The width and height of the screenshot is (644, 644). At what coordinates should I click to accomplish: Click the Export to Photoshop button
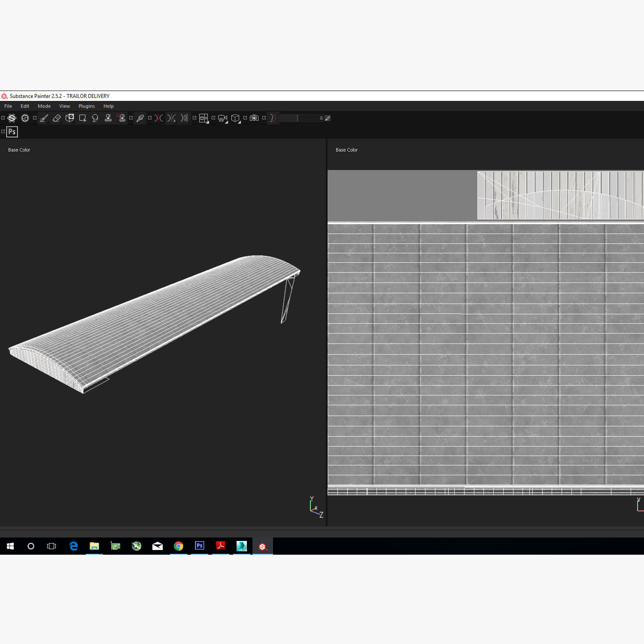pyautogui.click(x=12, y=132)
